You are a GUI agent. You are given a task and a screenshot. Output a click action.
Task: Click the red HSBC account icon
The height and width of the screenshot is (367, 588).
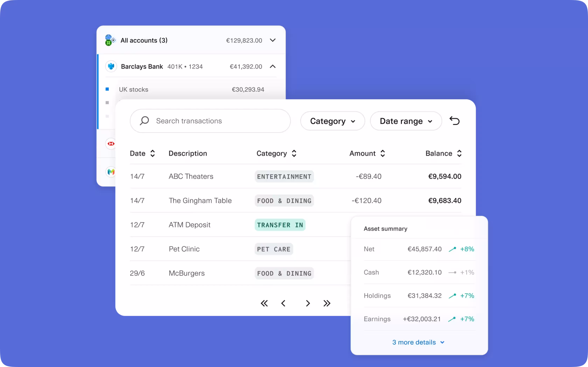[111, 144]
